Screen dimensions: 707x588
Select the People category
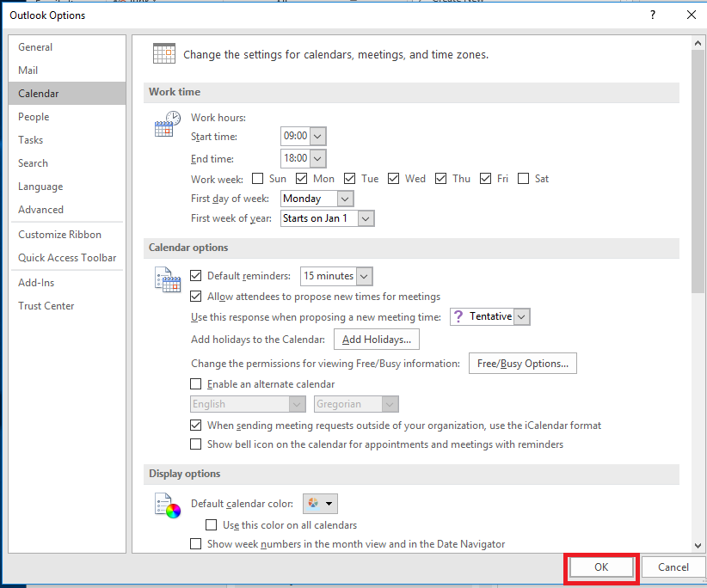pos(67,117)
